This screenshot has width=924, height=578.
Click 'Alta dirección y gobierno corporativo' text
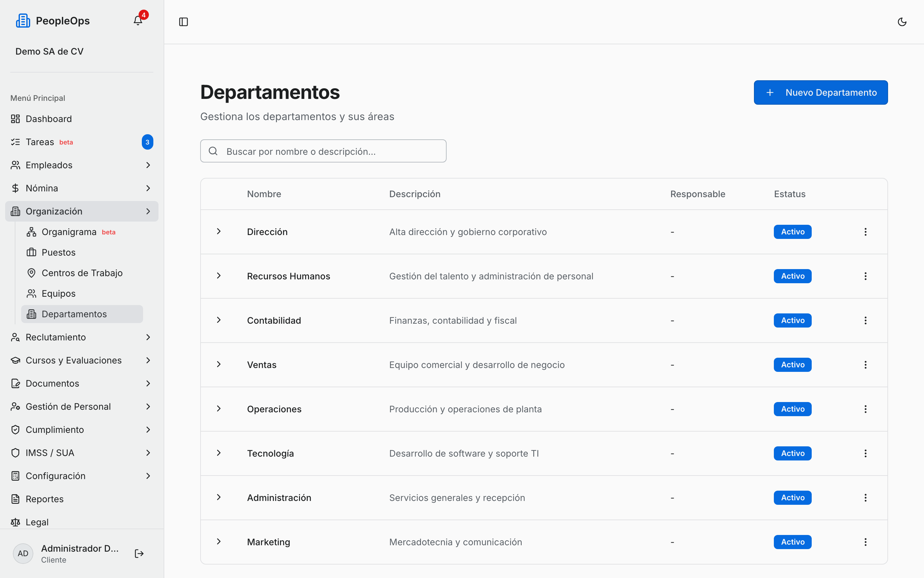[468, 232]
